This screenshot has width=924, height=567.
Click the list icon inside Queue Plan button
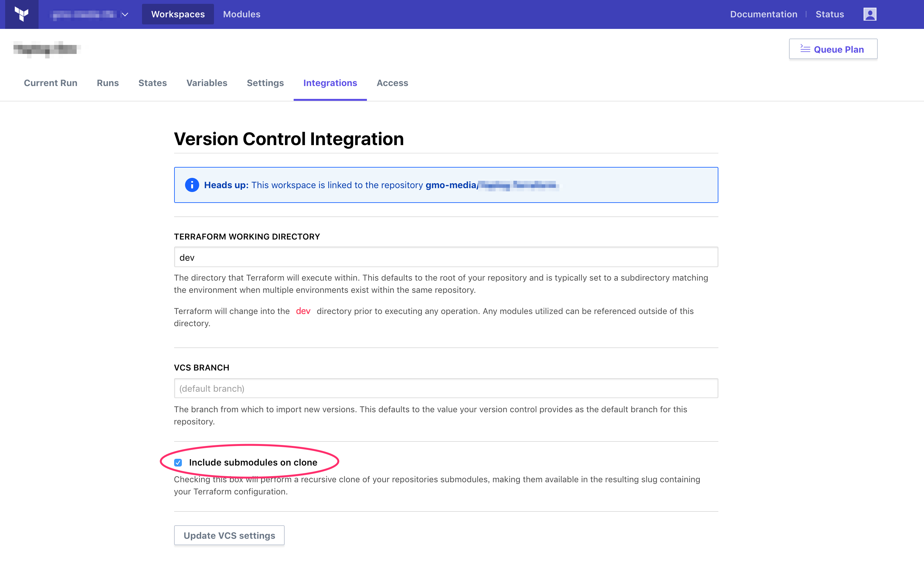pos(805,49)
